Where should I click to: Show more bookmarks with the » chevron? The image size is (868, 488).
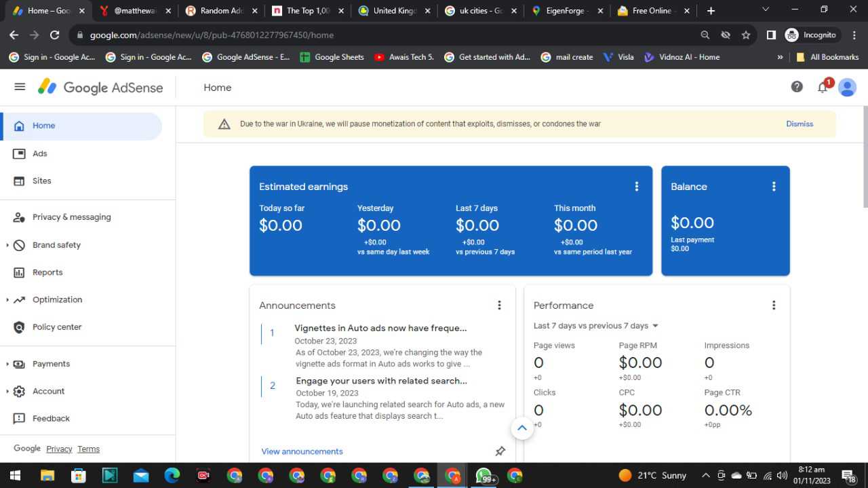click(780, 57)
